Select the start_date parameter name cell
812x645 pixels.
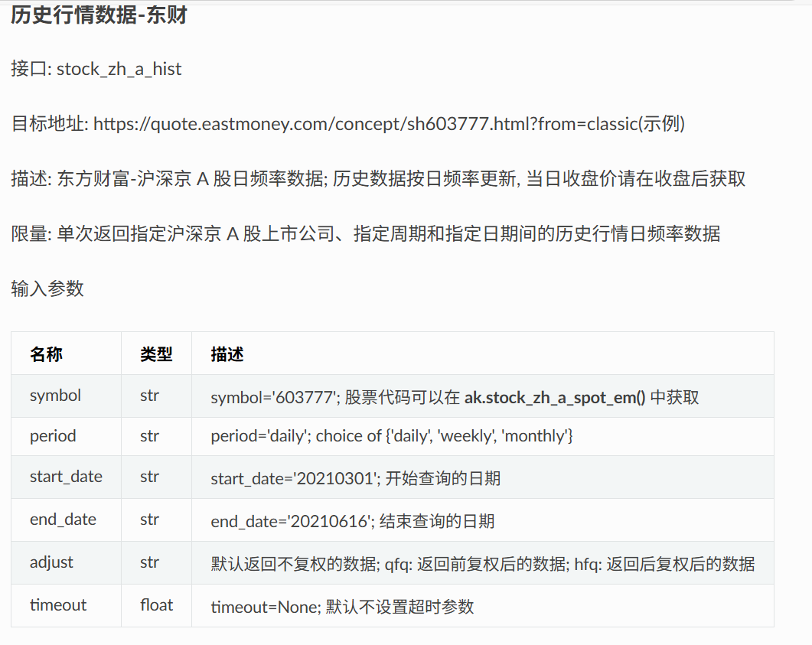tap(66, 477)
